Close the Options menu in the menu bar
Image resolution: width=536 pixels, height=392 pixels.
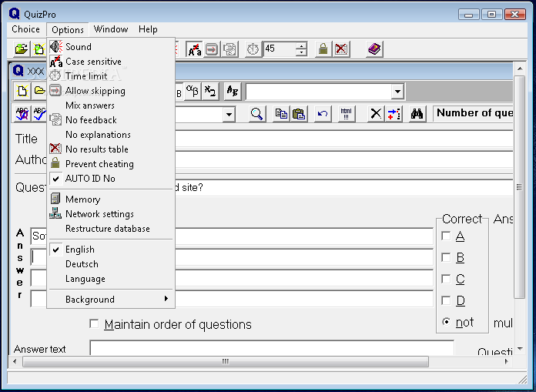click(x=68, y=30)
